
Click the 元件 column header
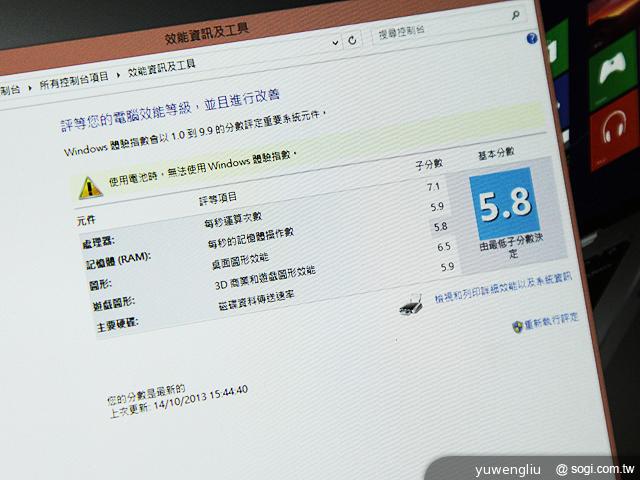click(x=86, y=220)
